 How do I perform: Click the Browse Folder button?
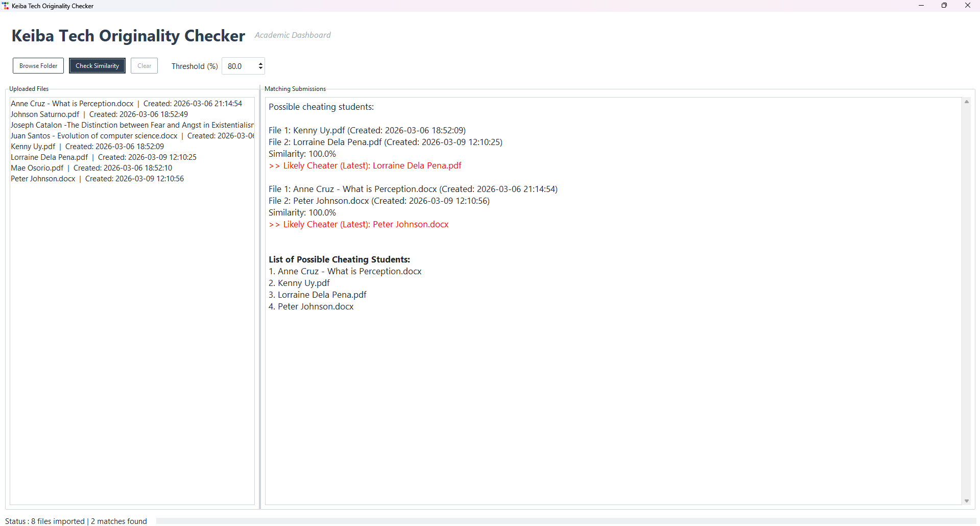[38, 65]
